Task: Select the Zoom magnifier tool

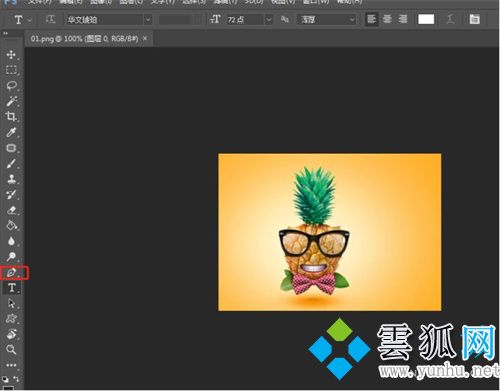Action: point(11,349)
